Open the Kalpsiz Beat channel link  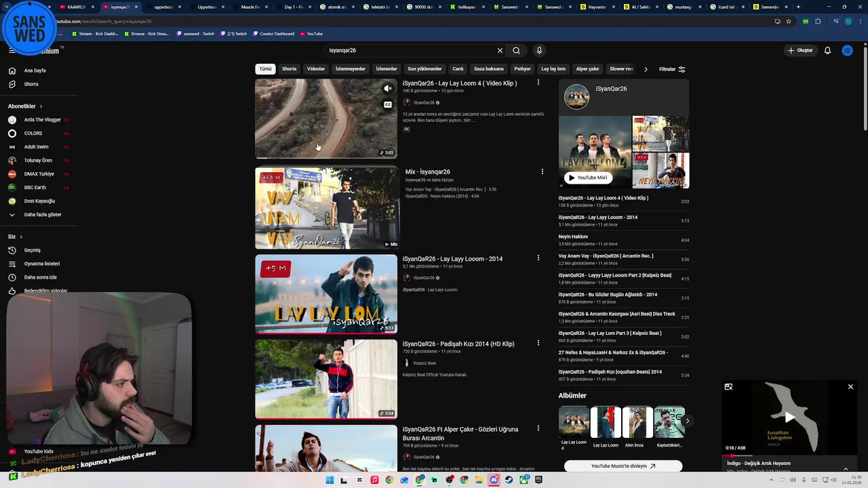point(425,363)
